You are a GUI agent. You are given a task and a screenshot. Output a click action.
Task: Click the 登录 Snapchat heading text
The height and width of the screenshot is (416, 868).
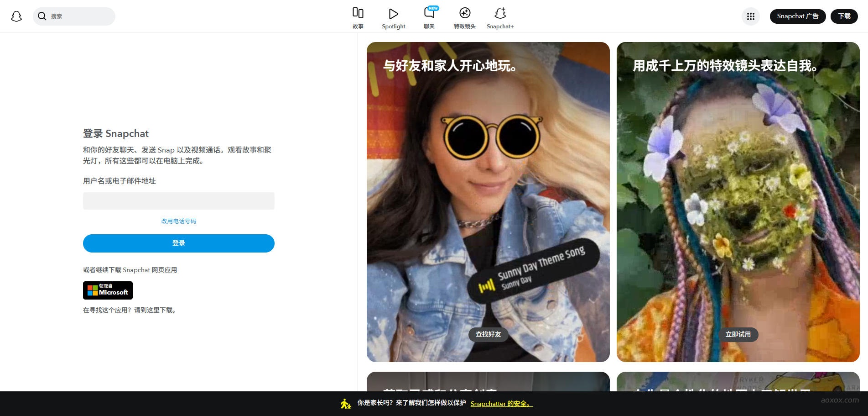116,133
